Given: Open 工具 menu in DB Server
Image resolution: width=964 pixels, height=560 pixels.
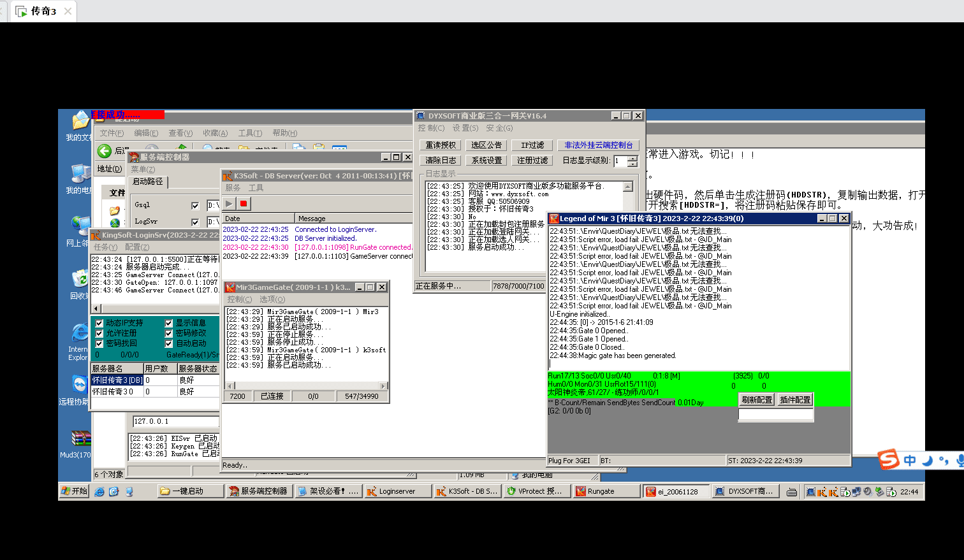Looking at the screenshot, I should coord(256,188).
